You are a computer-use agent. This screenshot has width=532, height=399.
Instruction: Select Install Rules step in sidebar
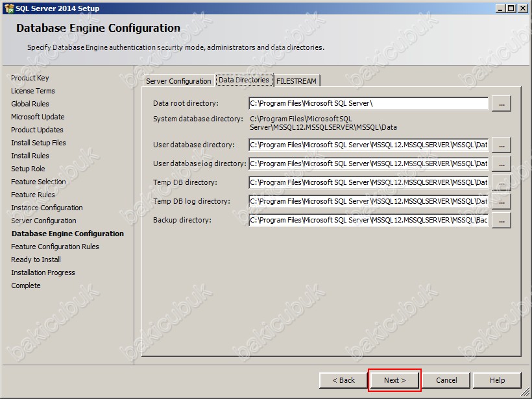[x=30, y=156]
